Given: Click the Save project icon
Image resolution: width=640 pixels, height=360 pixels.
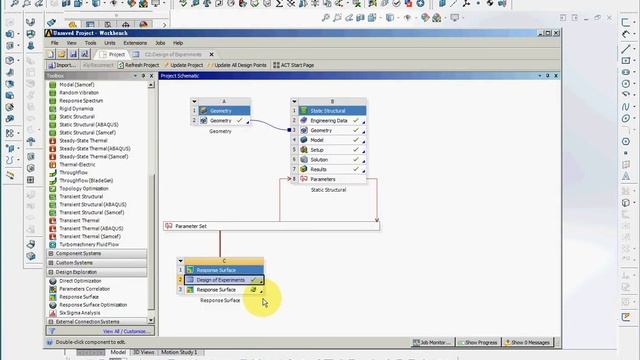Looking at the screenshot, I should (x=73, y=54).
